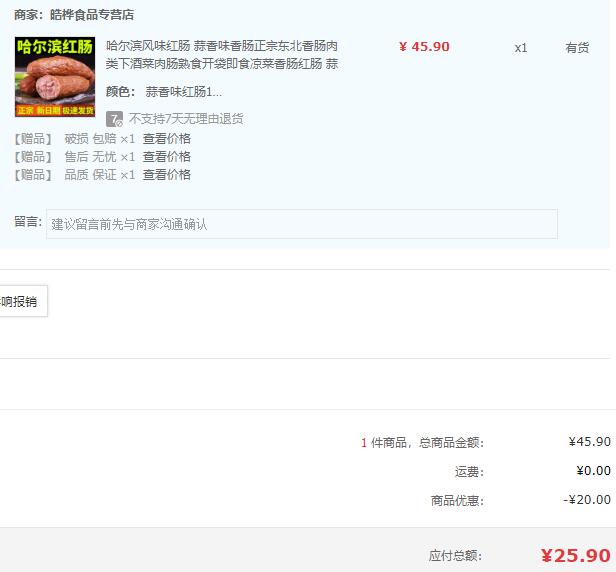
Task: Click the 不支持7天无理由退货 notice text
Action: coord(186,119)
